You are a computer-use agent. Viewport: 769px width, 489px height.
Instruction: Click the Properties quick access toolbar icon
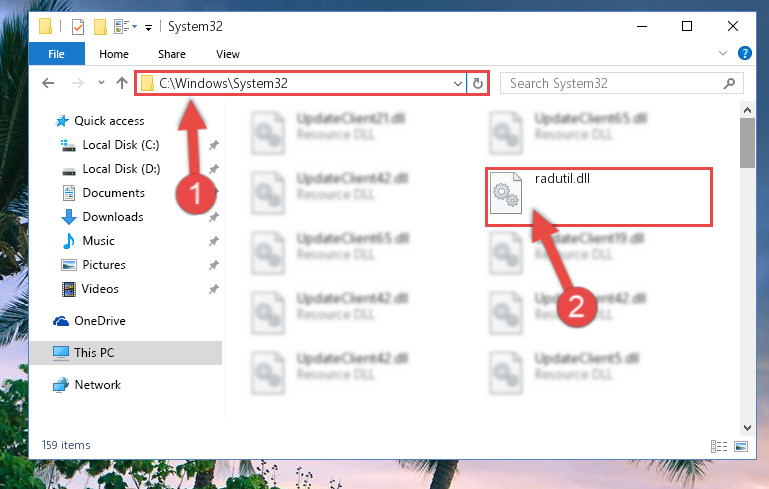click(x=77, y=26)
